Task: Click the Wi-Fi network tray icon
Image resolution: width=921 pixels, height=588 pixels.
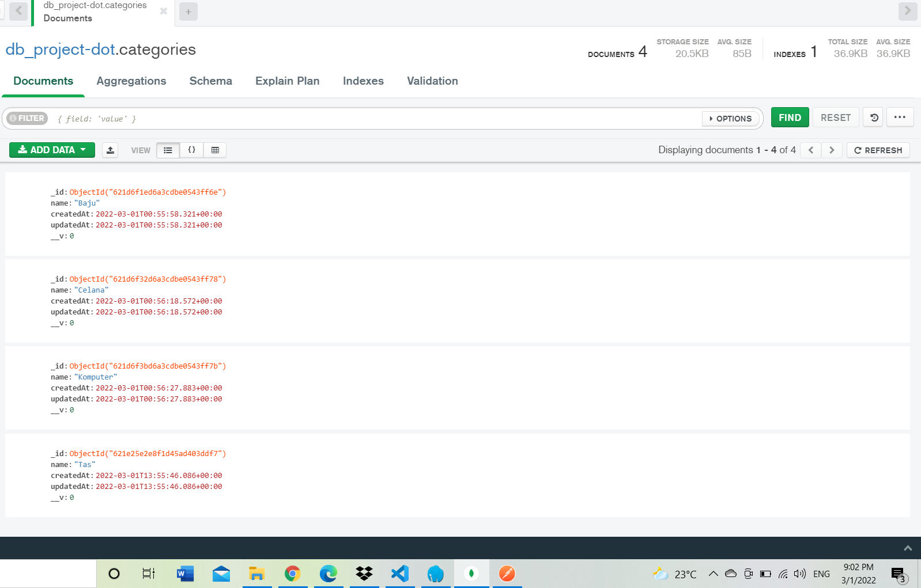Action: [783, 574]
